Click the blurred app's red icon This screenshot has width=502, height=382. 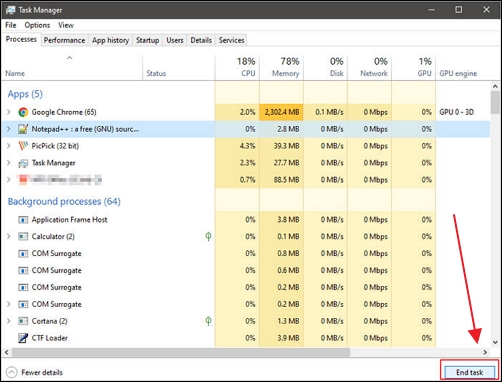(x=23, y=180)
